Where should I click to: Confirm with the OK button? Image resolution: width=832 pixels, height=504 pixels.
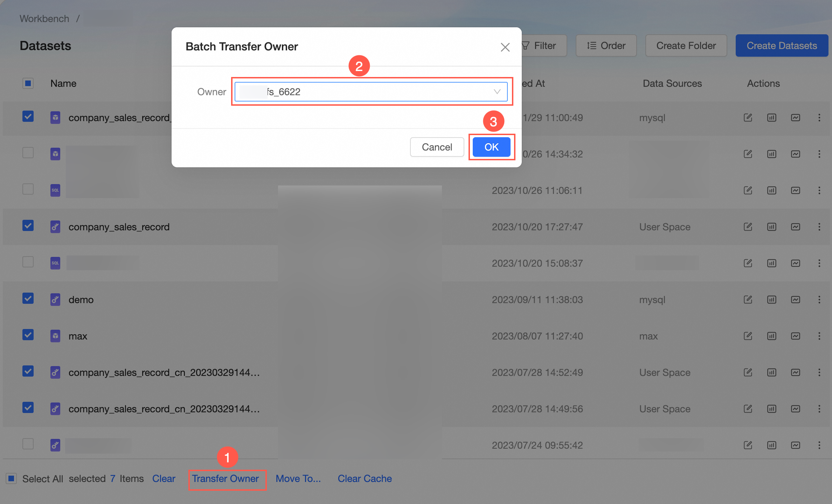click(491, 147)
